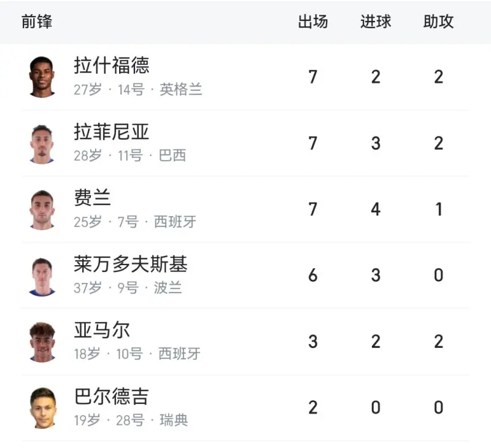Click the 前锋 section heading
The width and height of the screenshot is (491, 448).
click(x=37, y=22)
